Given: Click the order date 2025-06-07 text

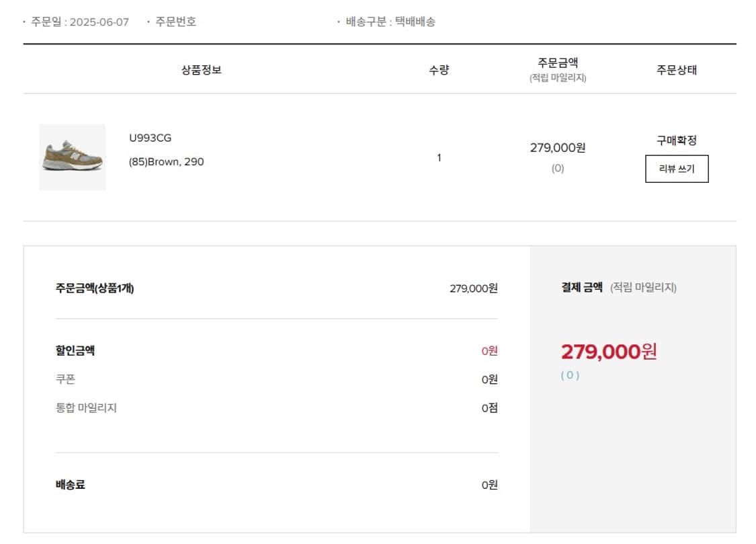Looking at the screenshot, I should point(80,21).
